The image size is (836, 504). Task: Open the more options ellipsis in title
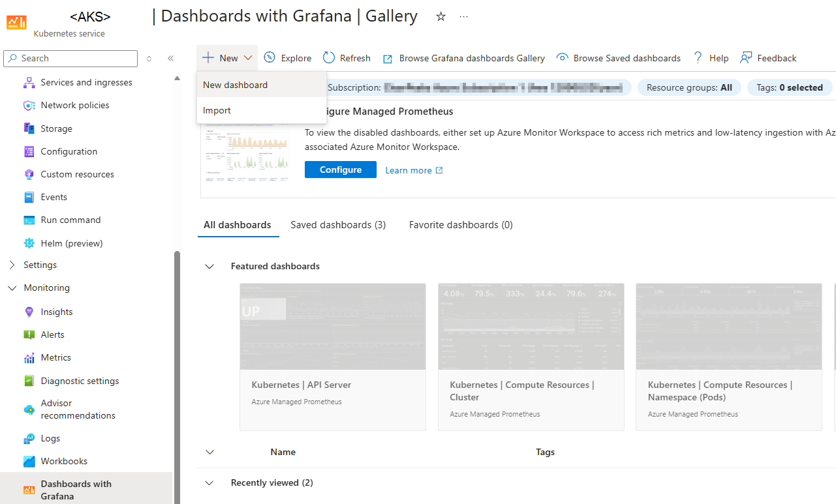coord(464,16)
